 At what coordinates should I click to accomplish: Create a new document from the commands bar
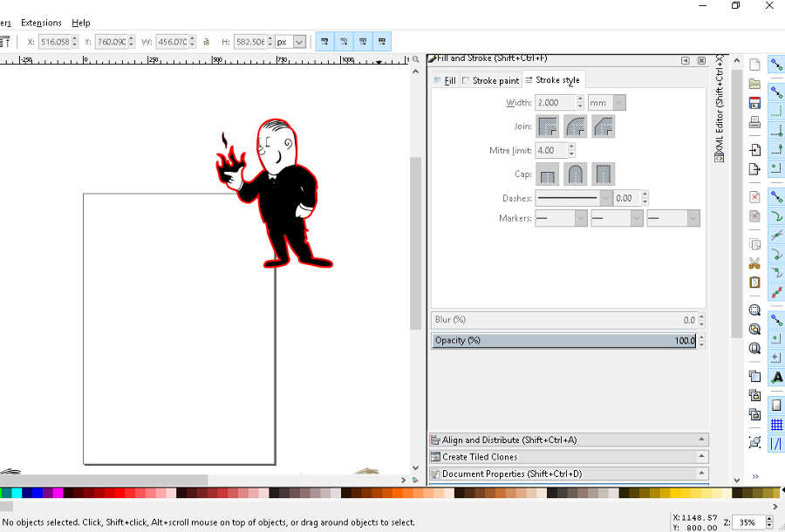coord(754,65)
